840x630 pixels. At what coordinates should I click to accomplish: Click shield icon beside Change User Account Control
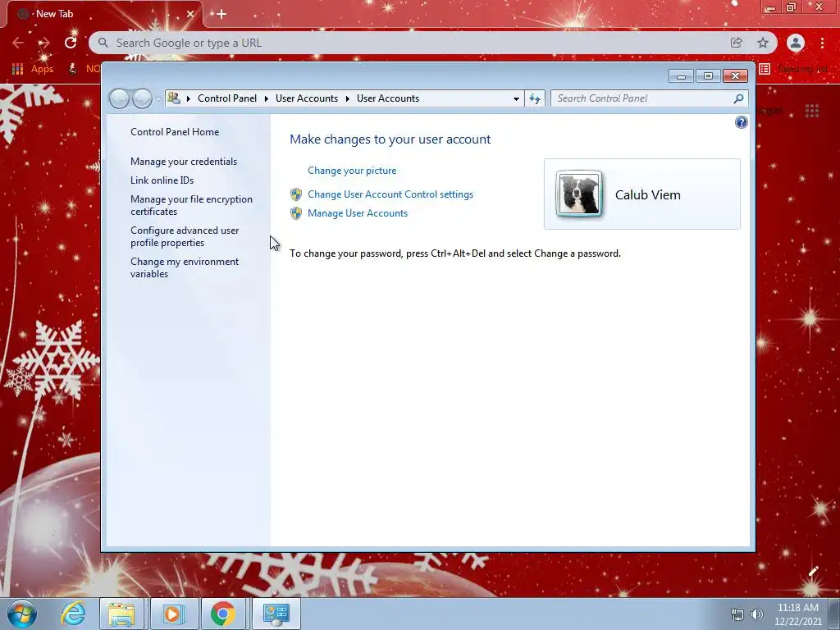[x=295, y=194]
